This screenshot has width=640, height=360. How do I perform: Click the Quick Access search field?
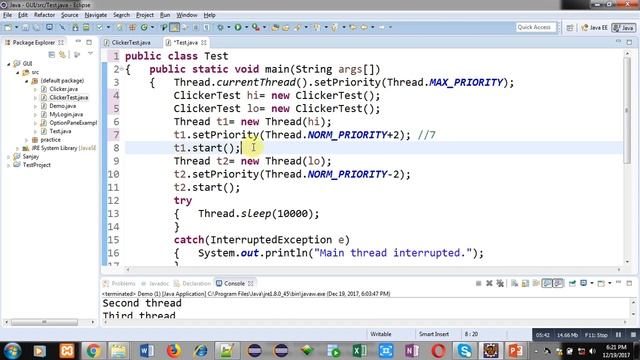536,27
